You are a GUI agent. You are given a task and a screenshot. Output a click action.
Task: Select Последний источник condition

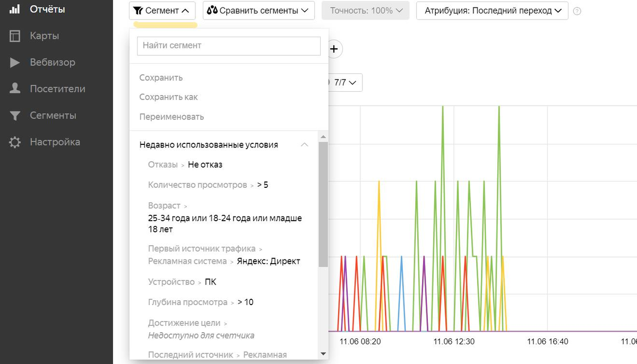pyautogui.click(x=218, y=354)
